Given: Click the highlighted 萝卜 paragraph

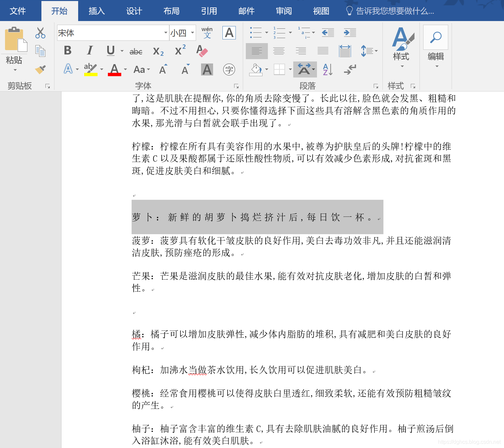Looking at the screenshot, I should [257, 217].
